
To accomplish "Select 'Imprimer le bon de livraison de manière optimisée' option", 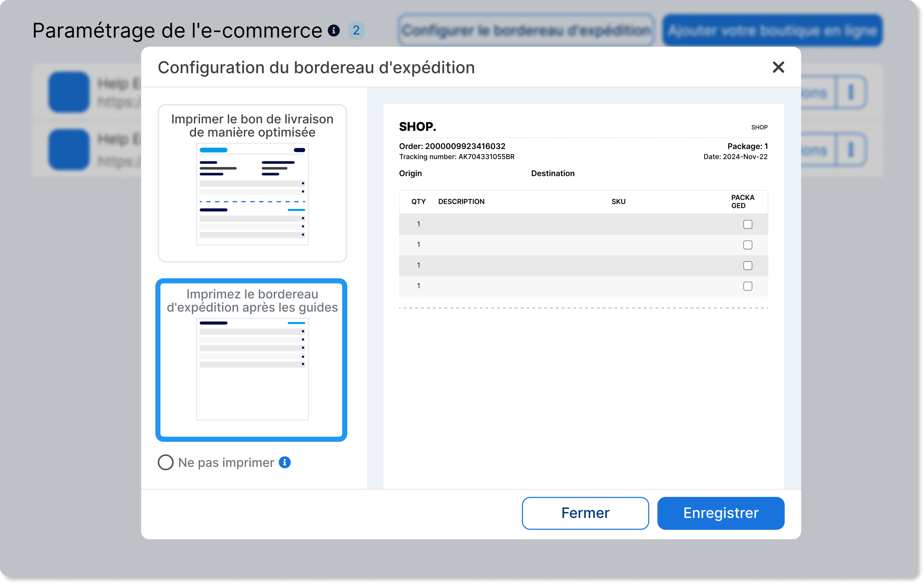I will [x=252, y=183].
